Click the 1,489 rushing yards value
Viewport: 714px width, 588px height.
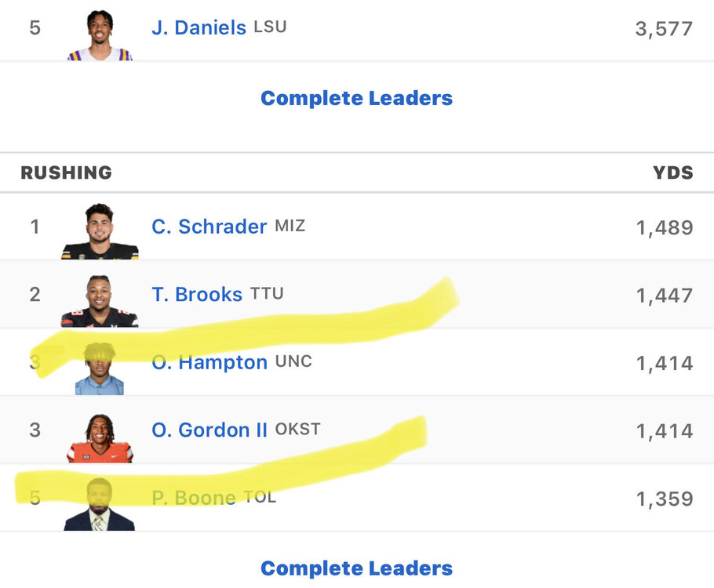(664, 228)
